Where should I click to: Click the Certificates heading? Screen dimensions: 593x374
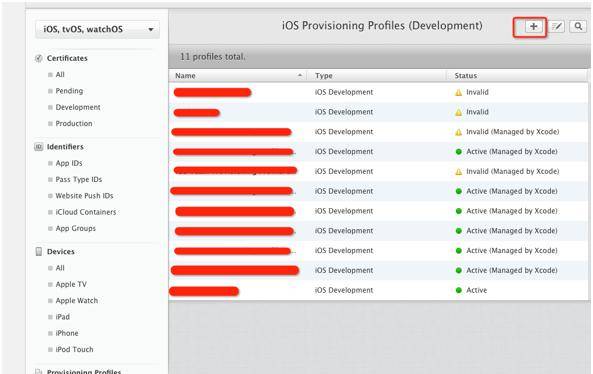point(67,58)
